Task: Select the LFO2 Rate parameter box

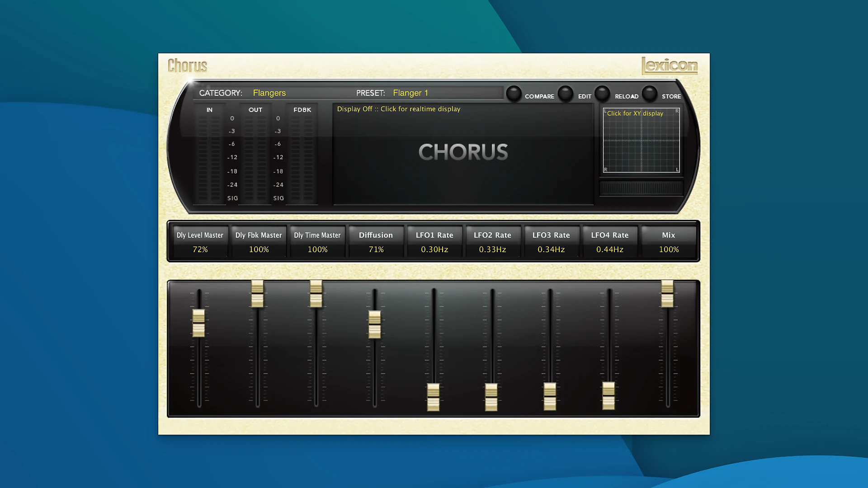Action: [493, 241]
